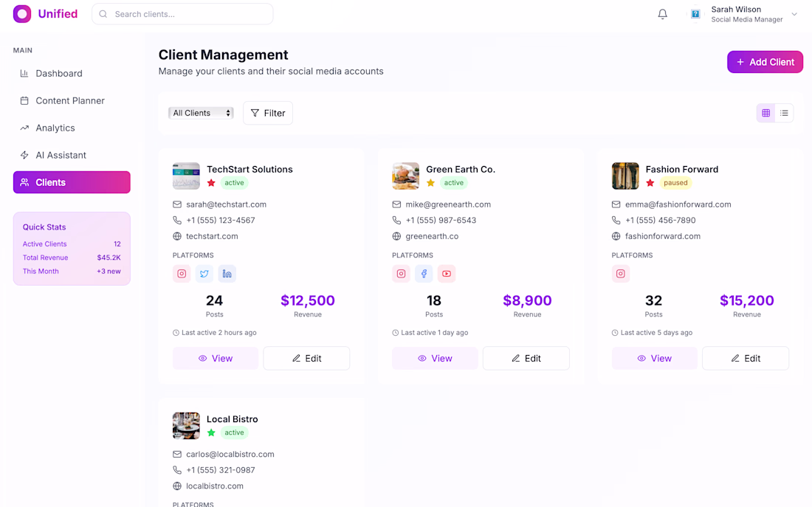Toggle favorite star for TechStart Solutions
The width and height of the screenshot is (812, 507).
click(211, 183)
